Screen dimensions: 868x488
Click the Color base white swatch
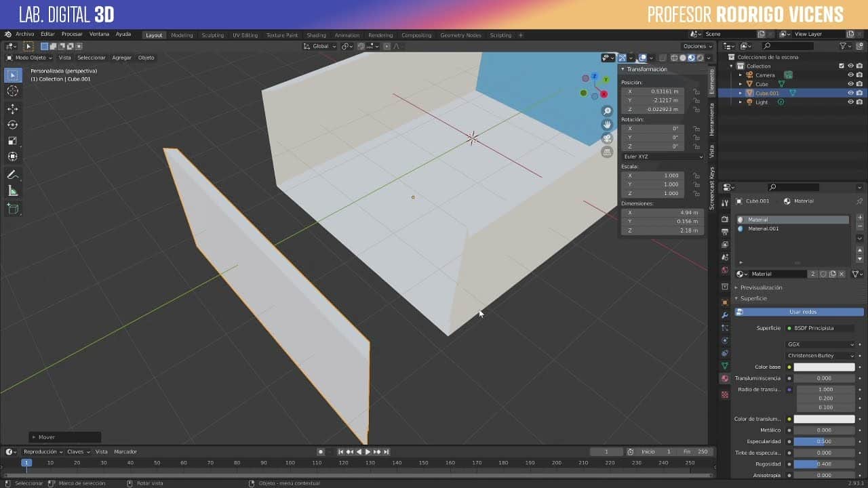pos(824,367)
